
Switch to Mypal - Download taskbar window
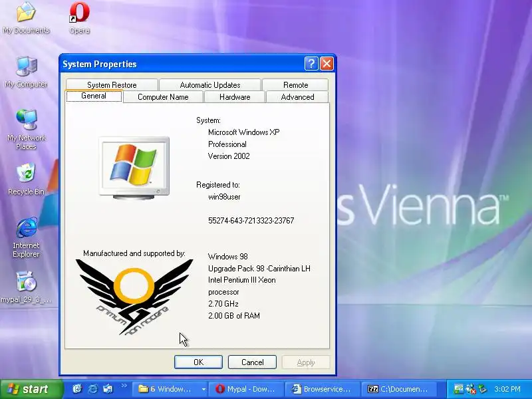click(246, 389)
